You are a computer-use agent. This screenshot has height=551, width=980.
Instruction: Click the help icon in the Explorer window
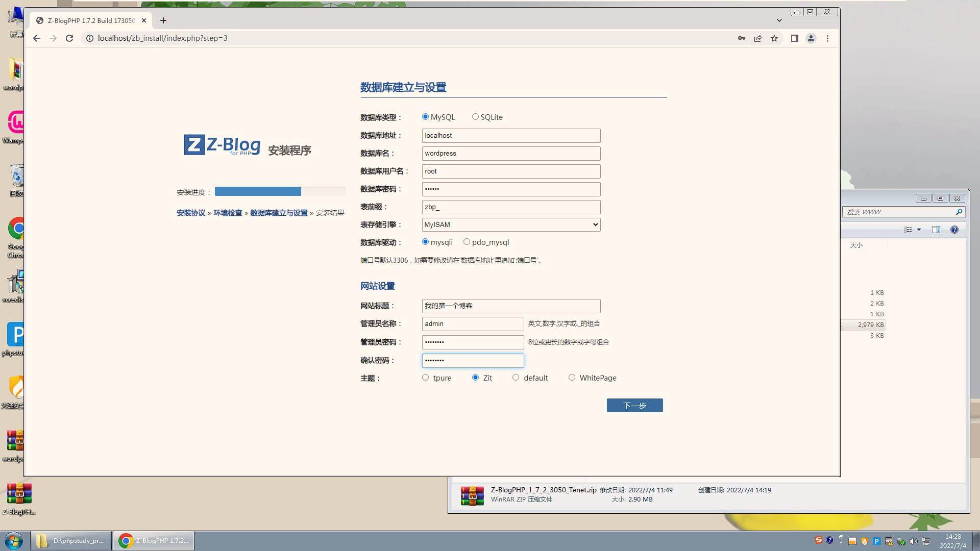(954, 230)
